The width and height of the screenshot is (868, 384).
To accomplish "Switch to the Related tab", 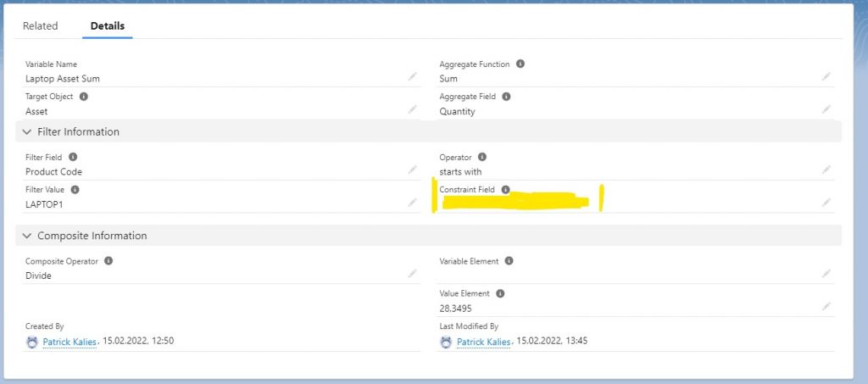I will (40, 26).
